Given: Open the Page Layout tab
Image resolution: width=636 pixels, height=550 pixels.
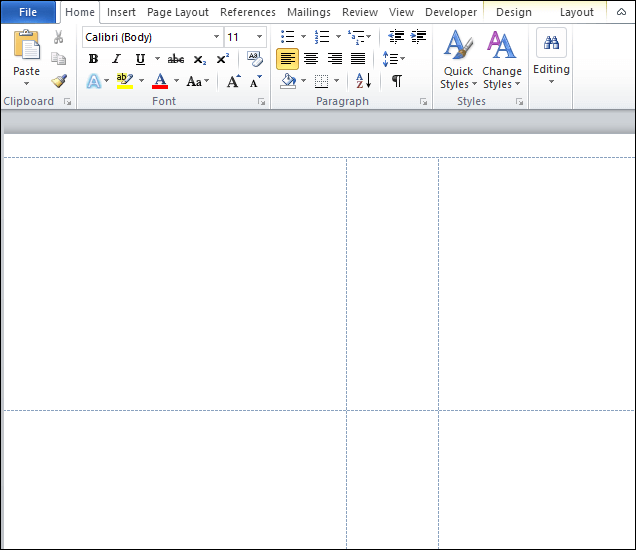Looking at the screenshot, I should [178, 12].
